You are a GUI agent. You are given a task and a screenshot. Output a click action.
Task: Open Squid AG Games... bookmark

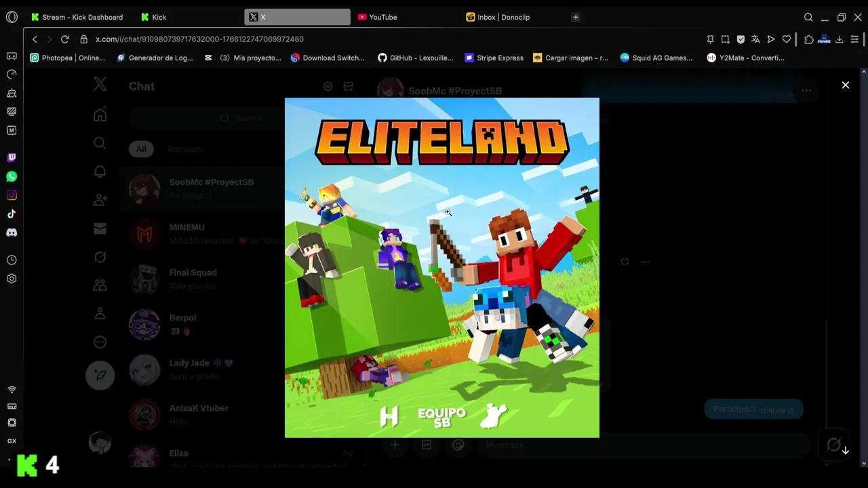coord(656,58)
